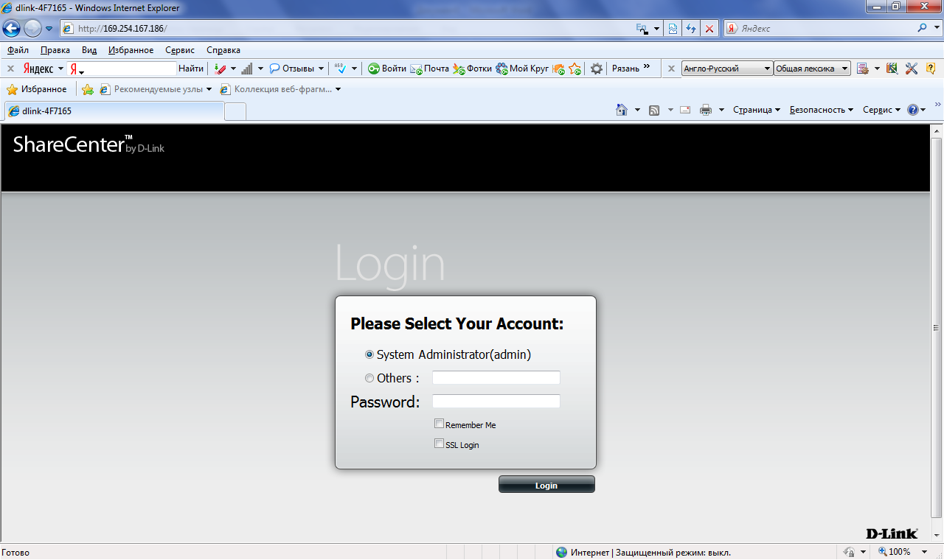Close the translator toolbar with X
Viewport: 944px width, 560px height.
click(671, 69)
